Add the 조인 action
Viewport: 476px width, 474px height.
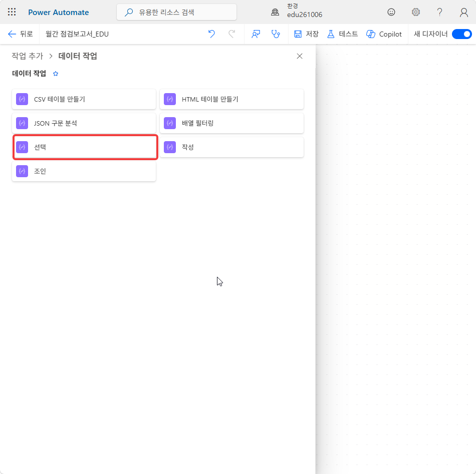[x=84, y=171]
